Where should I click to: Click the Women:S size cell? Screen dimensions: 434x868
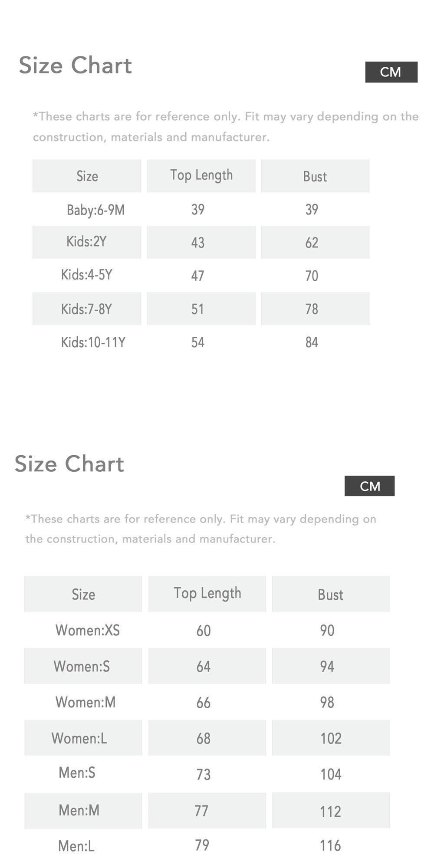(x=83, y=666)
